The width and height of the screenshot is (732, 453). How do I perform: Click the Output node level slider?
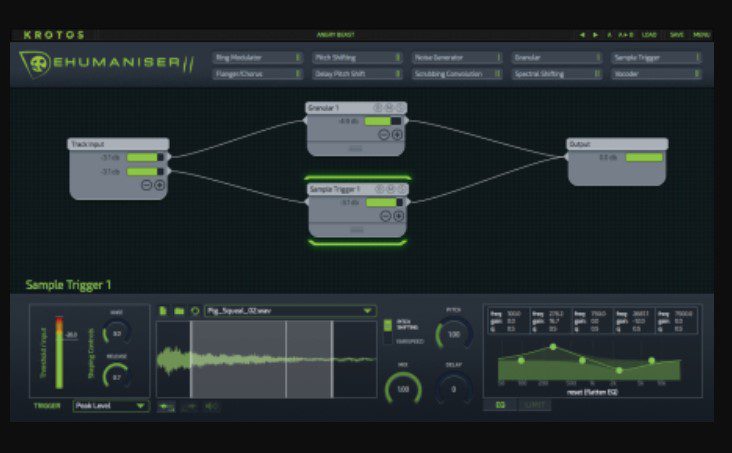pyautogui.click(x=644, y=157)
